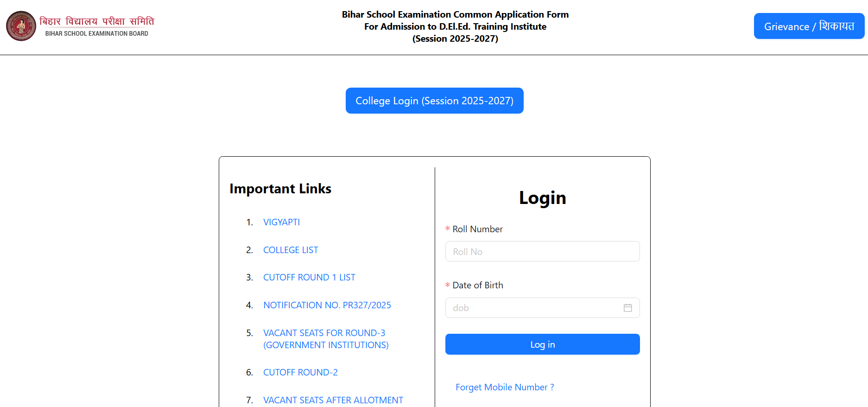The height and width of the screenshot is (407, 868).
Task: Open the VIGYAPTI link
Action: 281,222
